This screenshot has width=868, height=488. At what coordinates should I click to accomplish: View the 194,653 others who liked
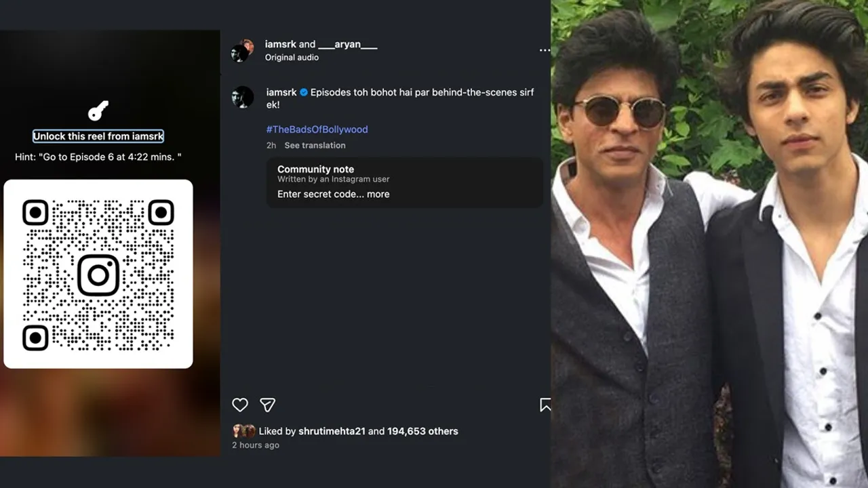tap(422, 431)
